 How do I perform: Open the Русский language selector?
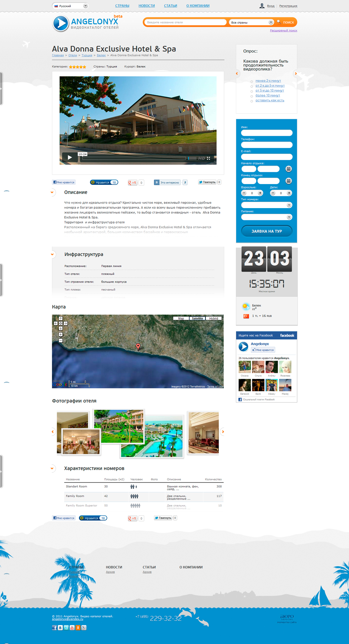point(70,6)
